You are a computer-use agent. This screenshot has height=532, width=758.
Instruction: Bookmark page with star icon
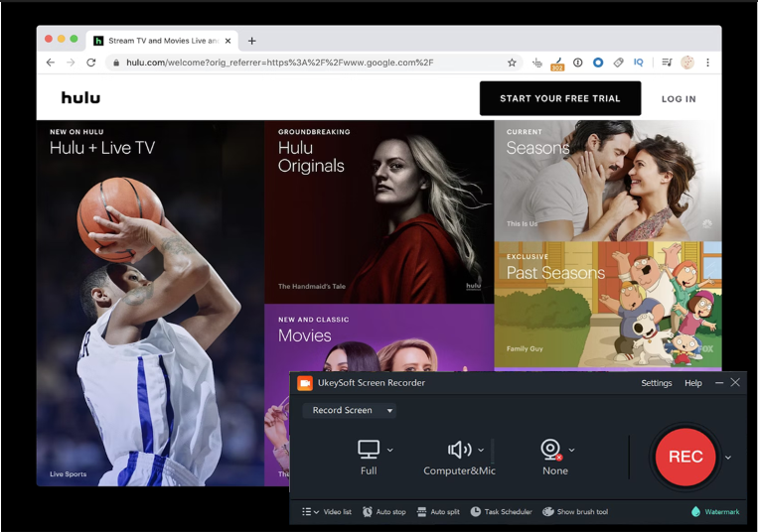point(512,63)
